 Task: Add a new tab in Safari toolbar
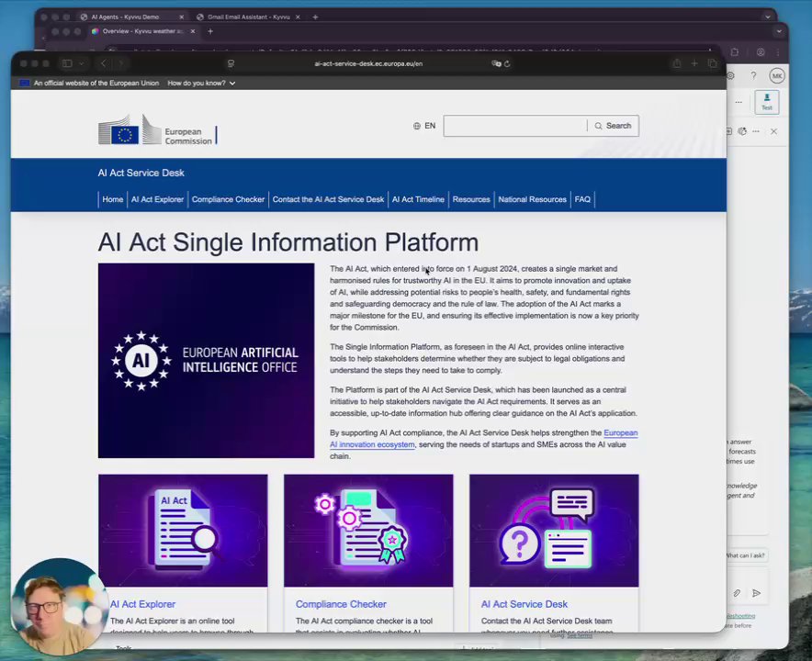[694, 63]
